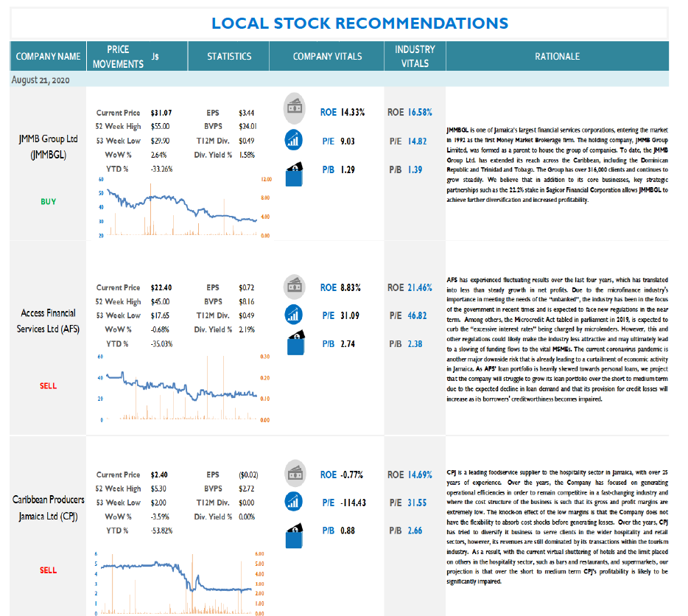Click Caribbean Producers Jamaica Ltd (CPJ) name
Screen dimensions: 688x616
tap(49, 508)
